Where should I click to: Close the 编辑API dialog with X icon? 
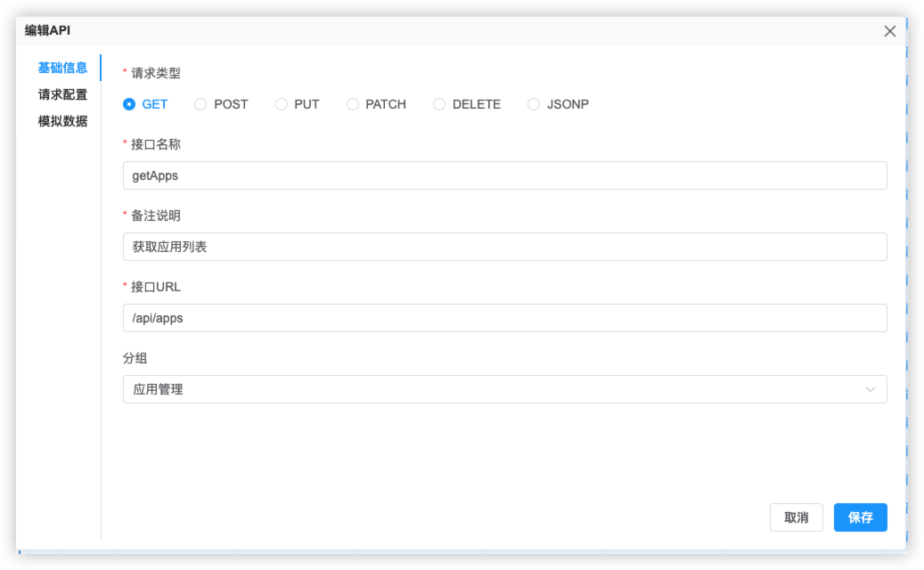pyautogui.click(x=889, y=31)
